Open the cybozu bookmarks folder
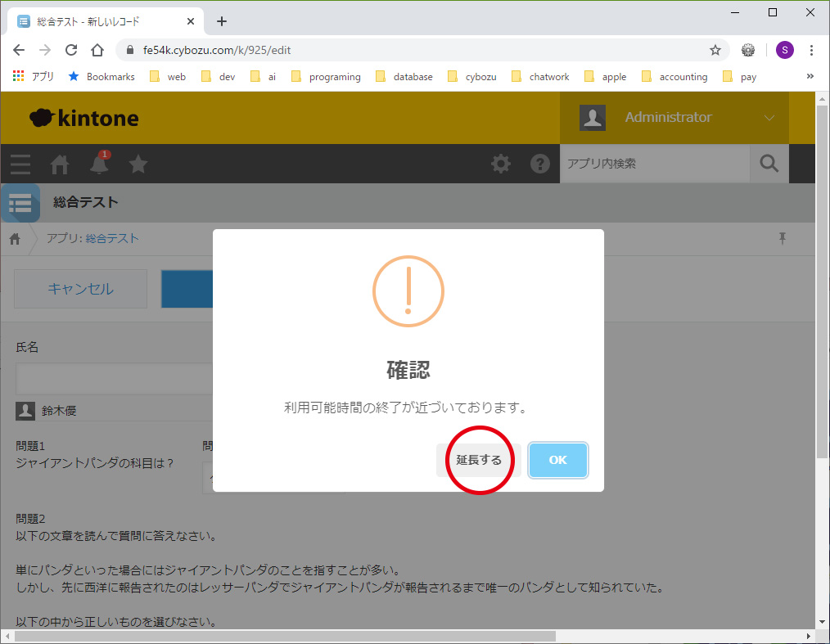Image resolution: width=830 pixels, height=644 pixels. (x=472, y=77)
